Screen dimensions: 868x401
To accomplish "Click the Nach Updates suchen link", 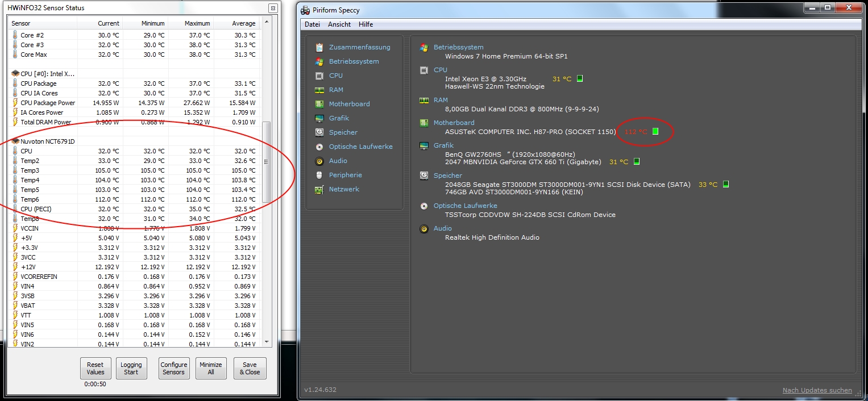I will pyautogui.click(x=817, y=390).
